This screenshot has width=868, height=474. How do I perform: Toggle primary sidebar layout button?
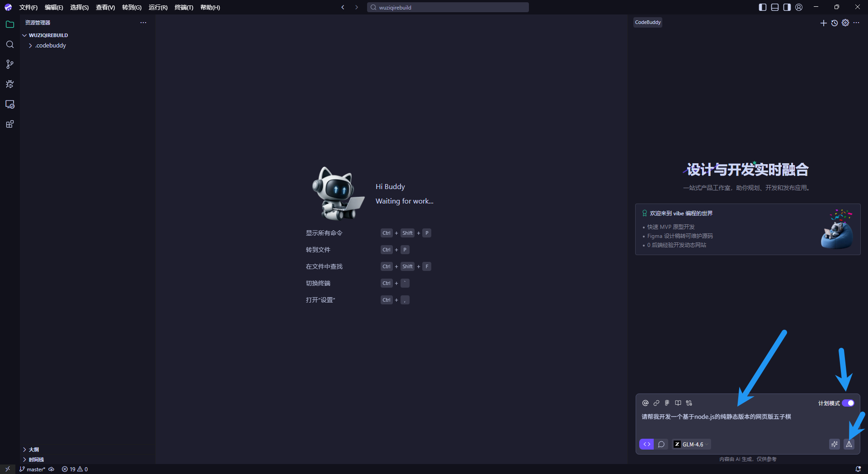tap(763, 7)
